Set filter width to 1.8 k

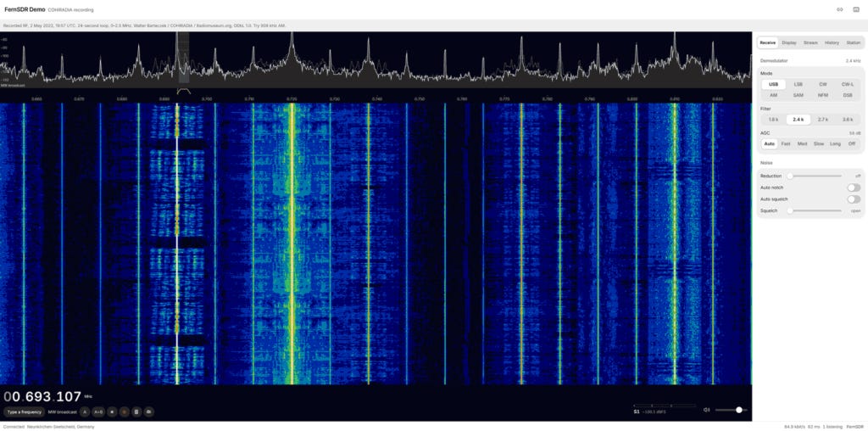click(x=773, y=119)
